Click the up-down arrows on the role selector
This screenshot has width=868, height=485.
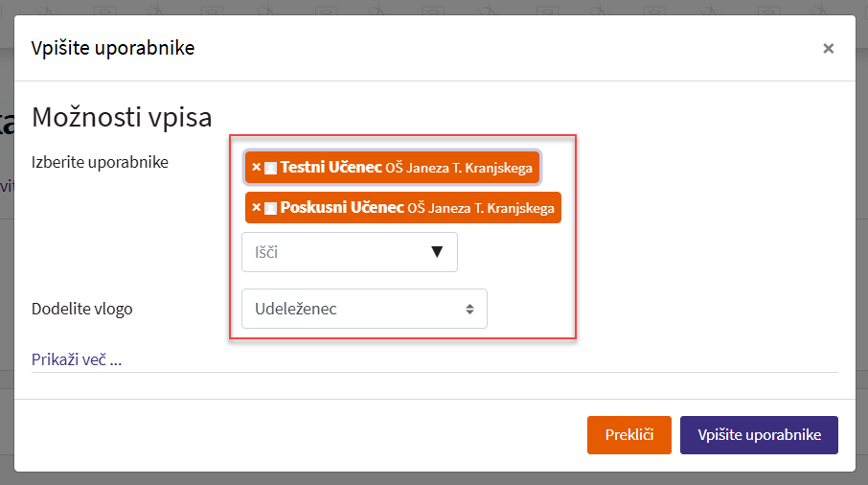[x=469, y=309]
